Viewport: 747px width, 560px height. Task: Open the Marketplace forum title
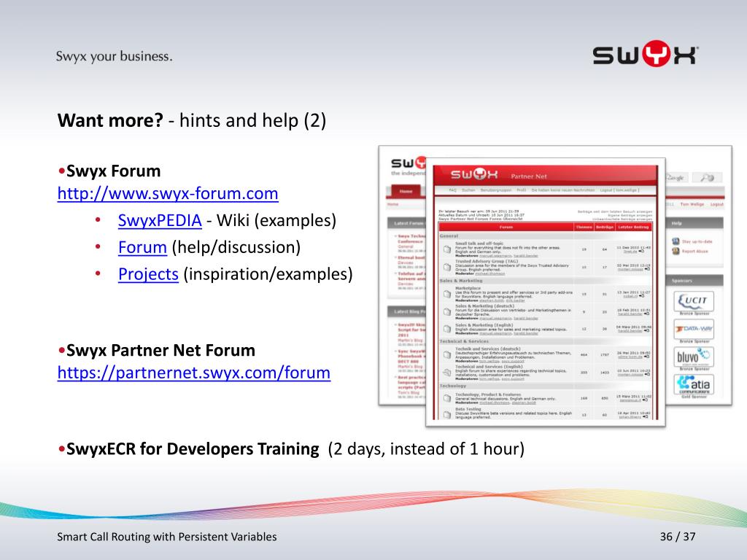(468, 288)
